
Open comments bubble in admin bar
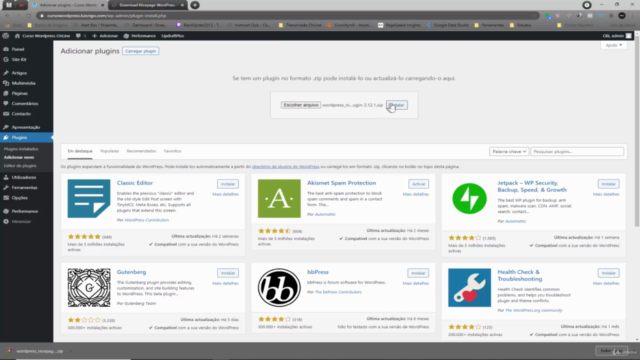click(x=80, y=36)
